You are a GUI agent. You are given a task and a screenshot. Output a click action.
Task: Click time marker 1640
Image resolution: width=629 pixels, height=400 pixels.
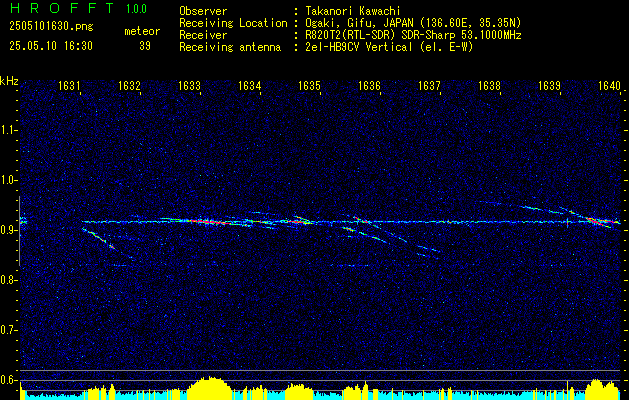pos(609,86)
